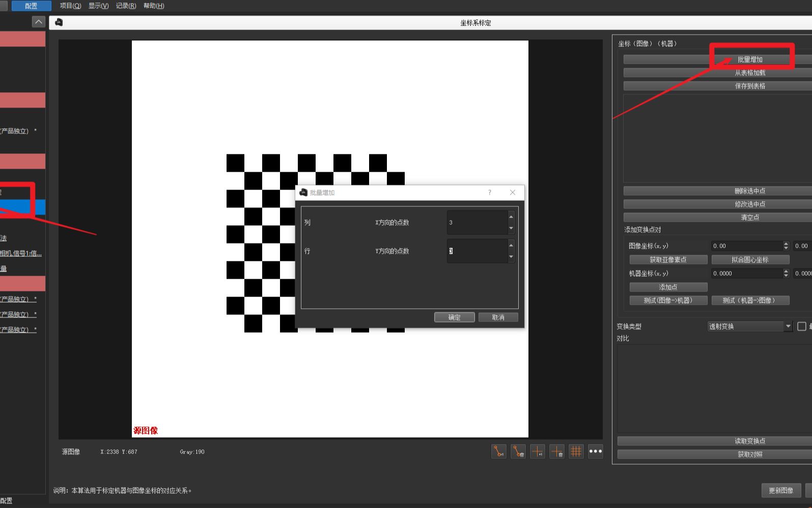Viewport: 812px width, 508px height.
Task: Click the Y方向的点数 input field
Action: click(x=478, y=251)
